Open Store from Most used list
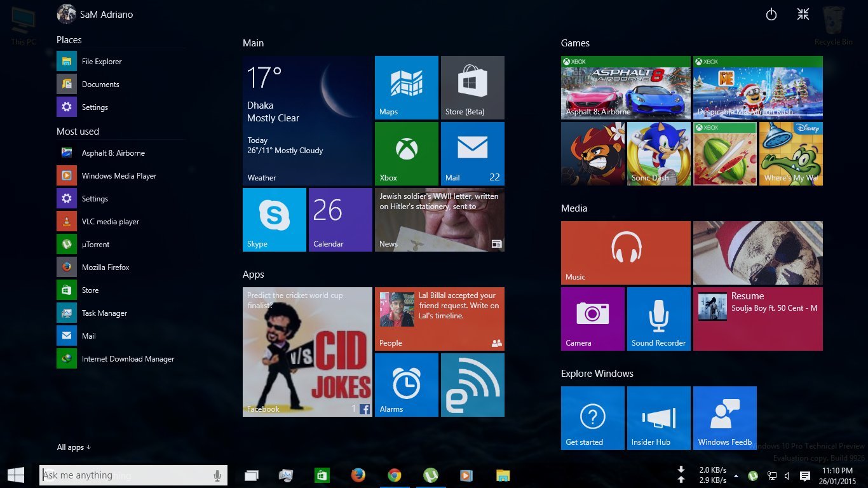Viewport: 868px width, 488px height. point(121,290)
